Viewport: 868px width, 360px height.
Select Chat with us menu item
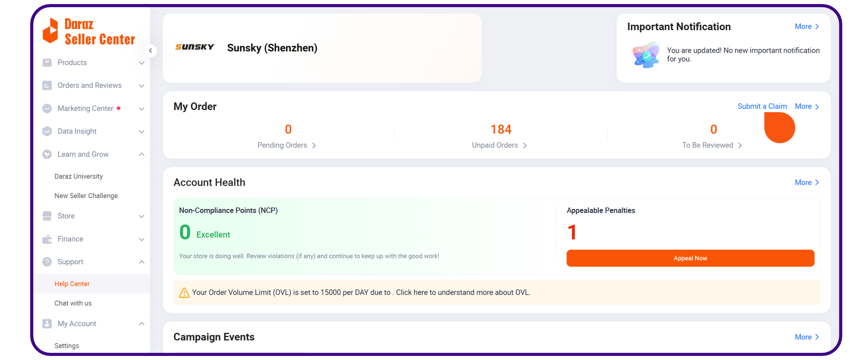tap(73, 303)
